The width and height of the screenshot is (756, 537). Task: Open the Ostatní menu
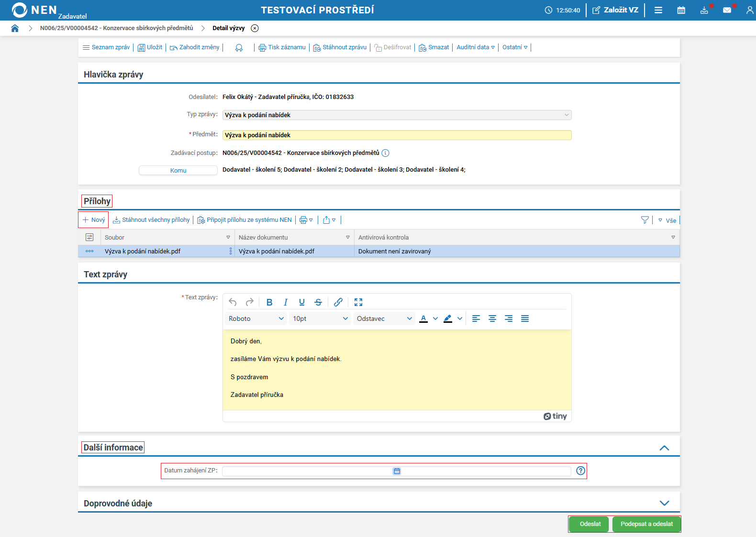pos(515,47)
